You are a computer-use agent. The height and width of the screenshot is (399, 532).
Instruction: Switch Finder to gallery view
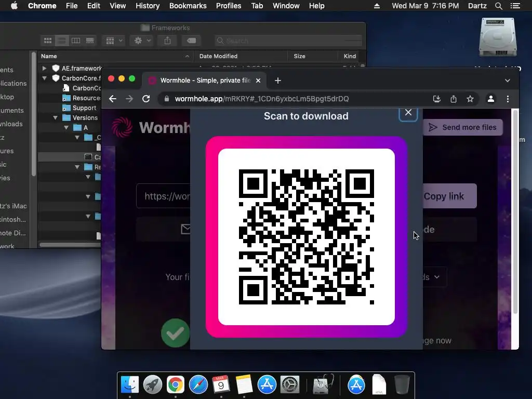90,41
